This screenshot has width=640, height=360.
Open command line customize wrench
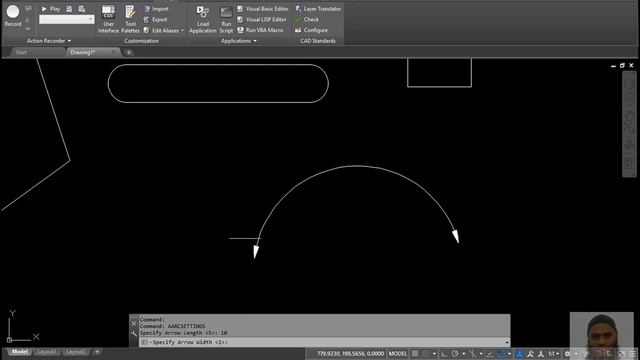(x=134, y=333)
